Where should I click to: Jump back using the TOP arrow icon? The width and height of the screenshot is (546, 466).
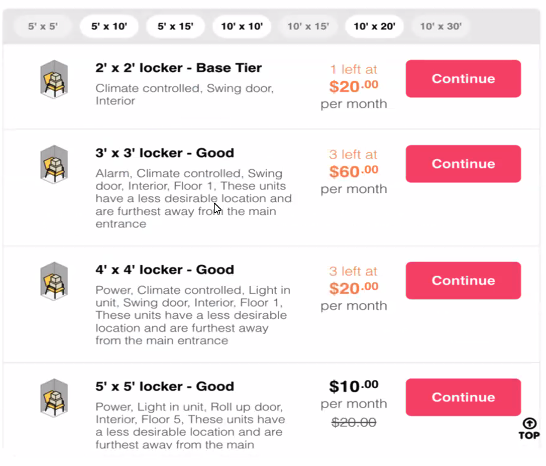click(x=529, y=429)
